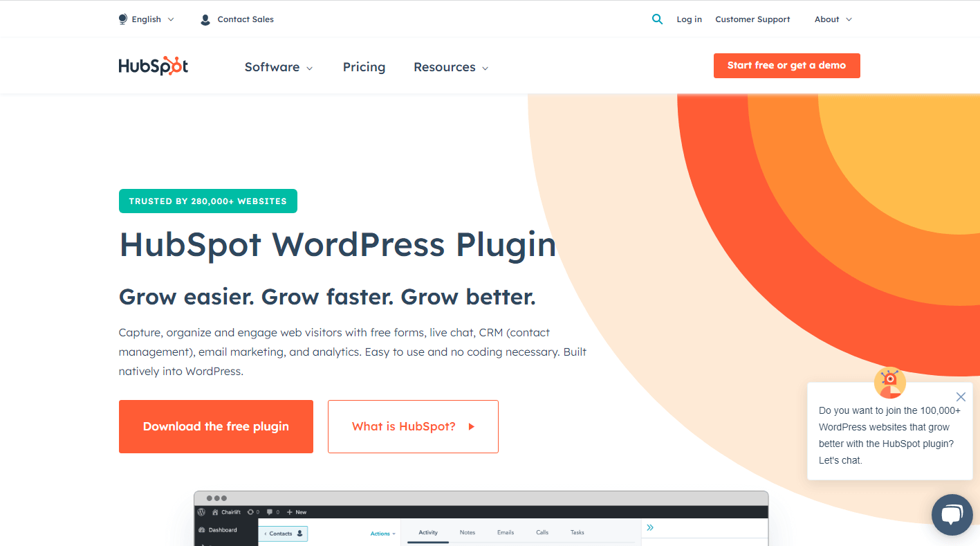The width and height of the screenshot is (980, 546).
Task: Expand the Software dropdown
Action: pos(278,66)
